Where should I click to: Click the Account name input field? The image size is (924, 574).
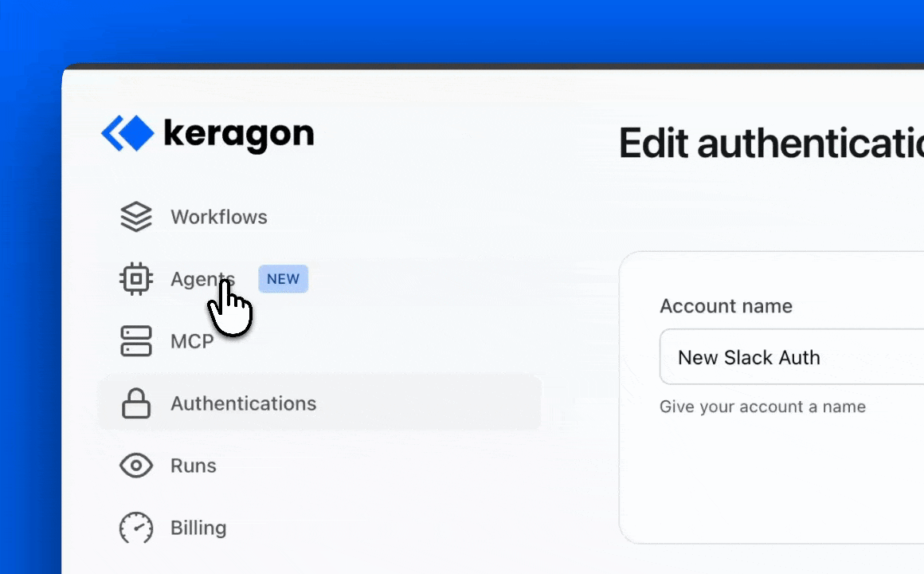point(792,357)
